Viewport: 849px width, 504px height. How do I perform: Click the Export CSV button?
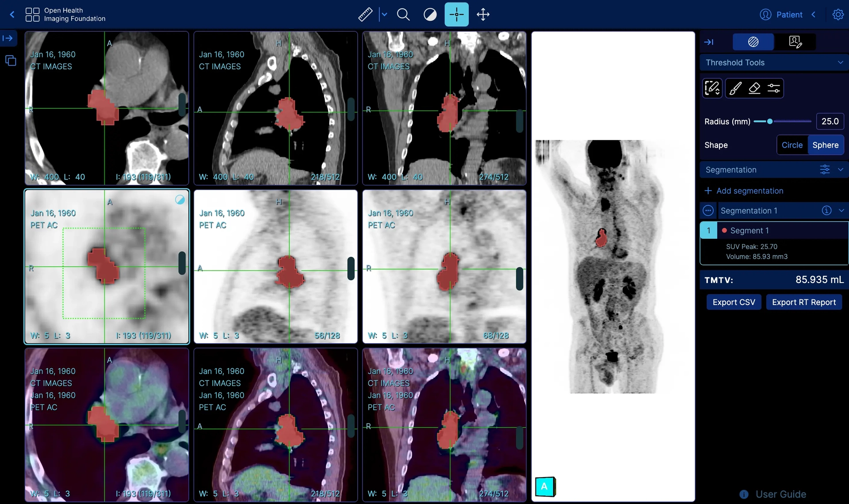pos(734,302)
